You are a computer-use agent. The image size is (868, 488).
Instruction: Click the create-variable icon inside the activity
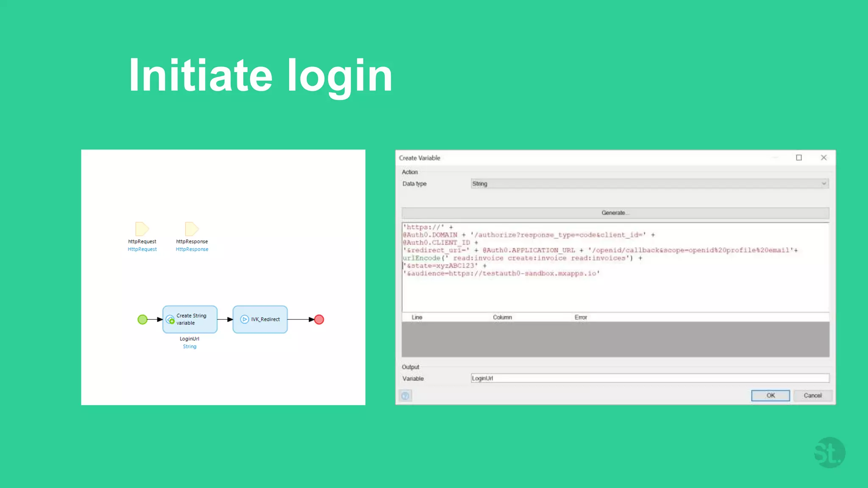click(170, 319)
